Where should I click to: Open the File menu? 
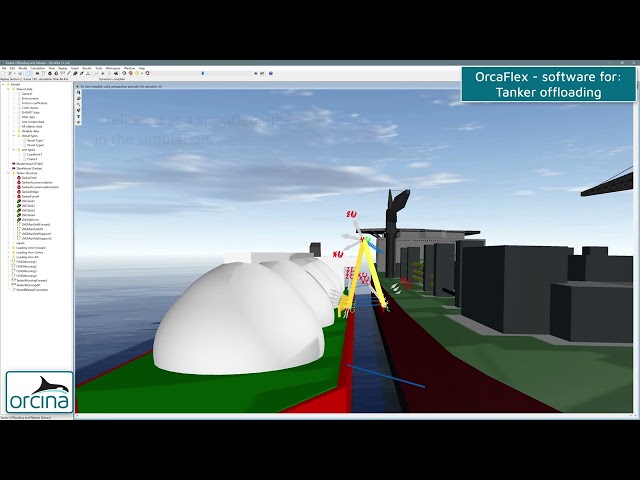[4, 68]
